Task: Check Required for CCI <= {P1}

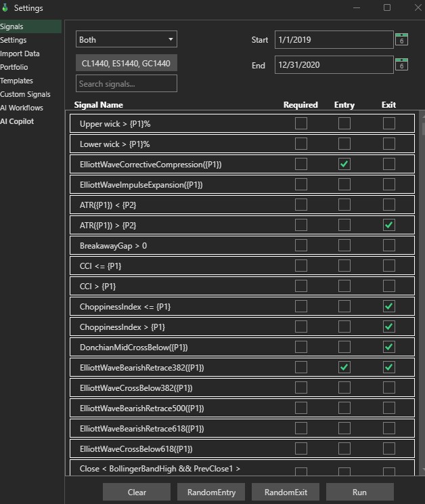Action: coord(301,266)
